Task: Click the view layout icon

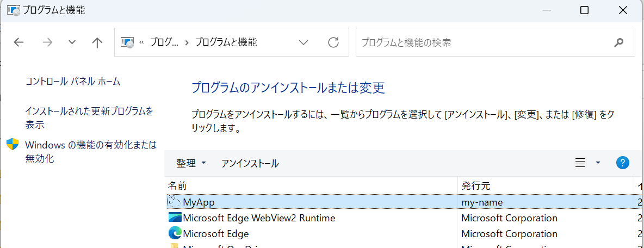Action: click(580, 163)
